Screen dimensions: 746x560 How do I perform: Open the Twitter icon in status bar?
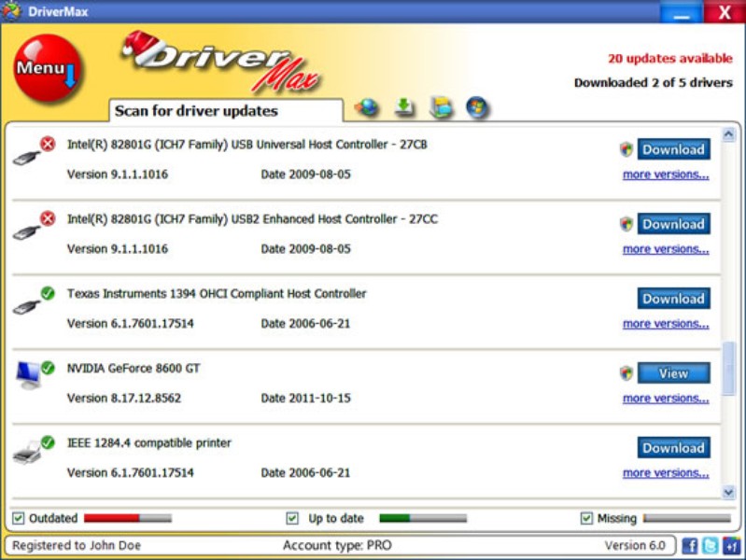tap(711, 545)
